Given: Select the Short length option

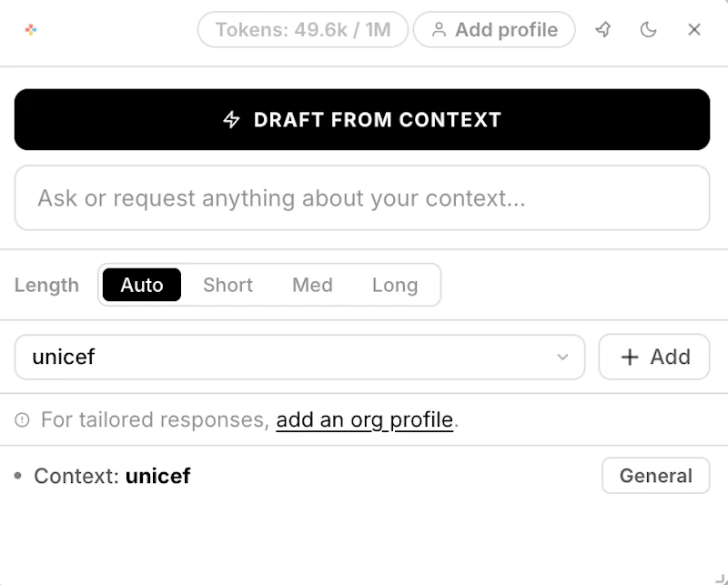Looking at the screenshot, I should pyautogui.click(x=227, y=285).
